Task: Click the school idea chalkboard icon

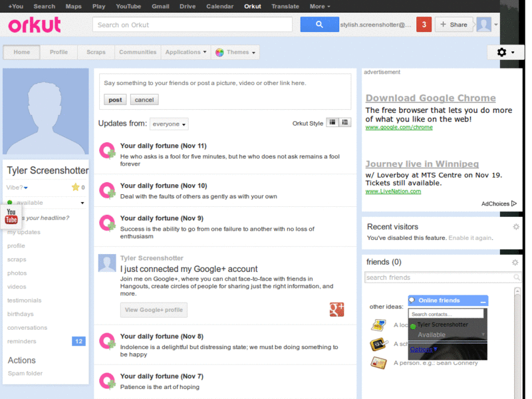Action: 378,344
